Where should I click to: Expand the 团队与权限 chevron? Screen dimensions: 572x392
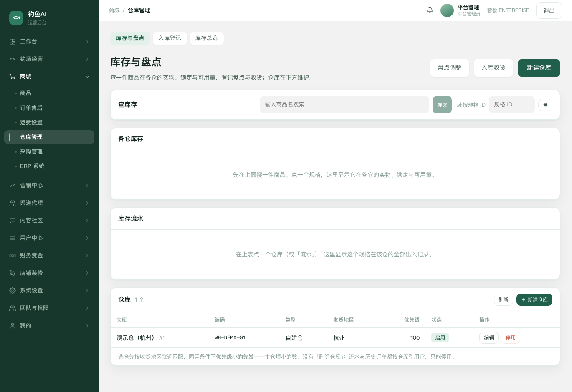[87, 308]
